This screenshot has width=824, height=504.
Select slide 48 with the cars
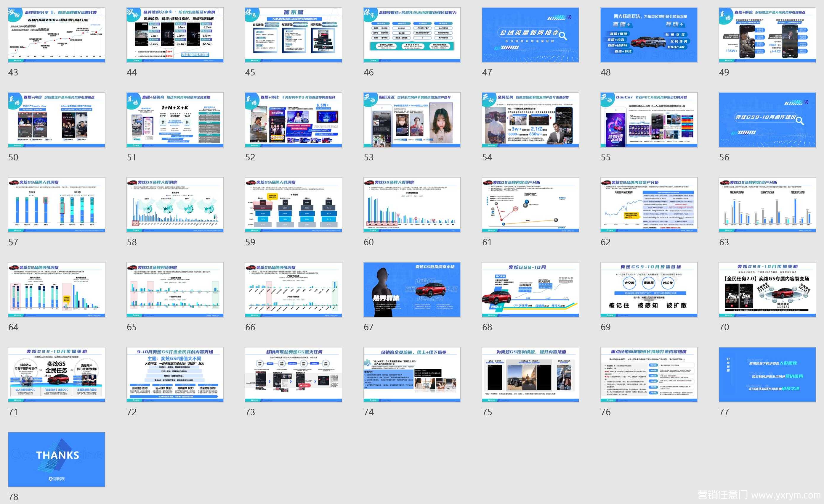click(x=649, y=35)
